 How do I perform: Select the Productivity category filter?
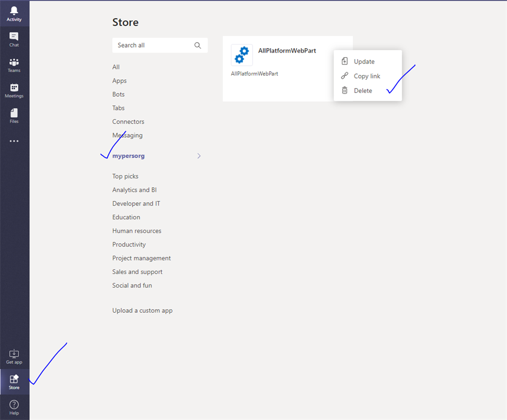(x=129, y=244)
